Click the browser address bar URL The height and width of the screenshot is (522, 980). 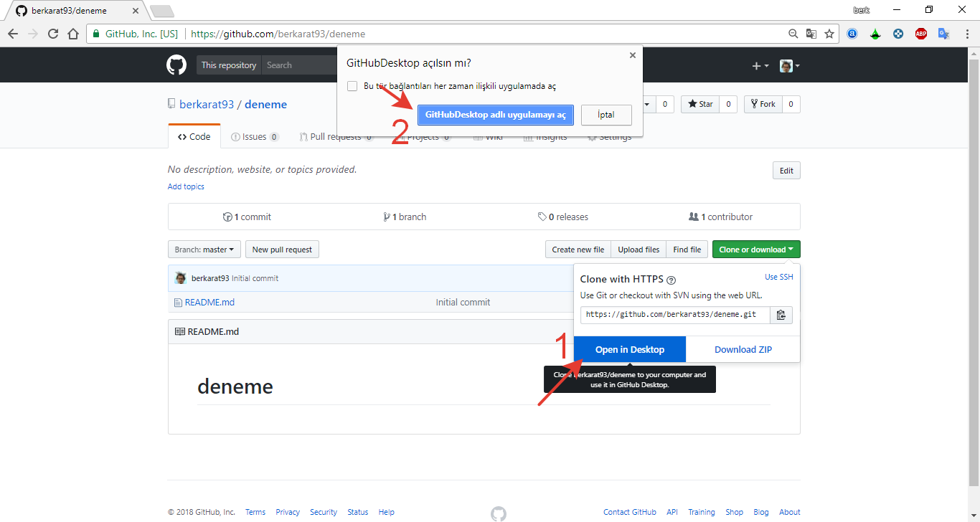click(x=278, y=34)
